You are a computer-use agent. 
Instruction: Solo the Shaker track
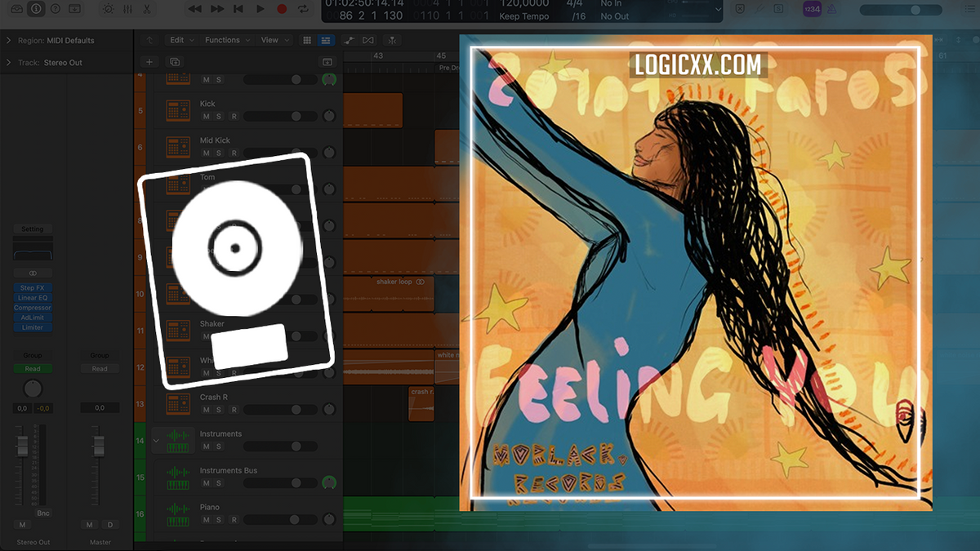click(217, 335)
